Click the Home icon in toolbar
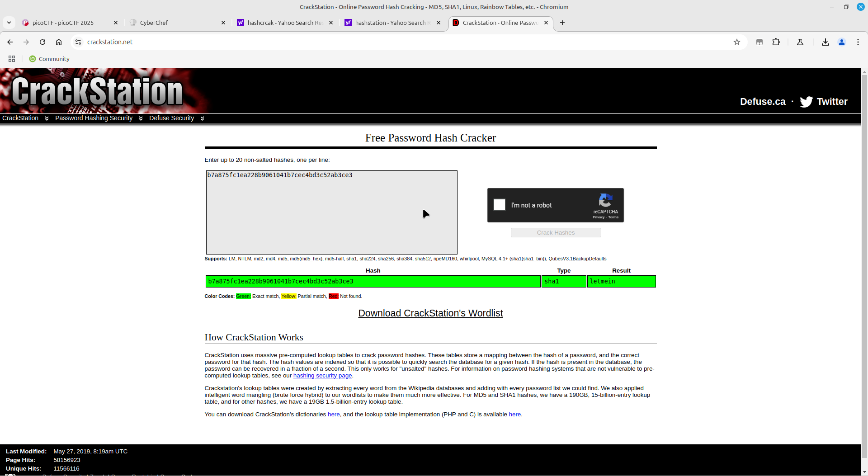 point(59,42)
